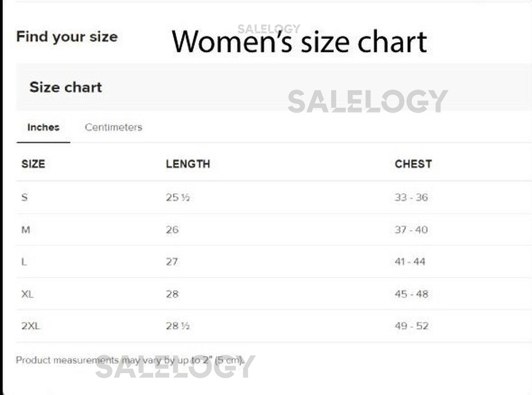Click the 41 - 44 chest measurement
This screenshot has width=532, height=395.
point(410,262)
